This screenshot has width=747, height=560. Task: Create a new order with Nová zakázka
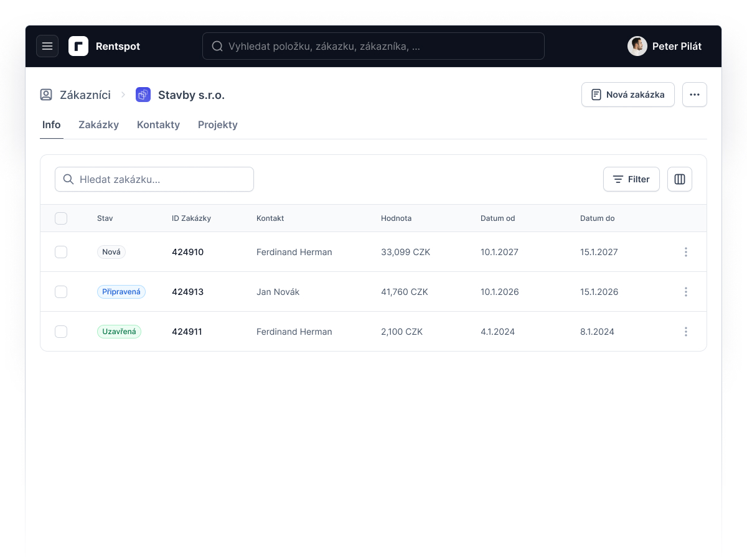628,95
